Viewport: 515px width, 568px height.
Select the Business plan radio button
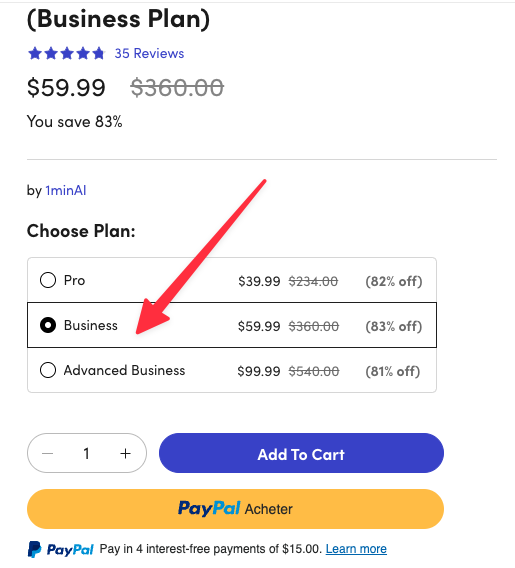[x=48, y=325]
